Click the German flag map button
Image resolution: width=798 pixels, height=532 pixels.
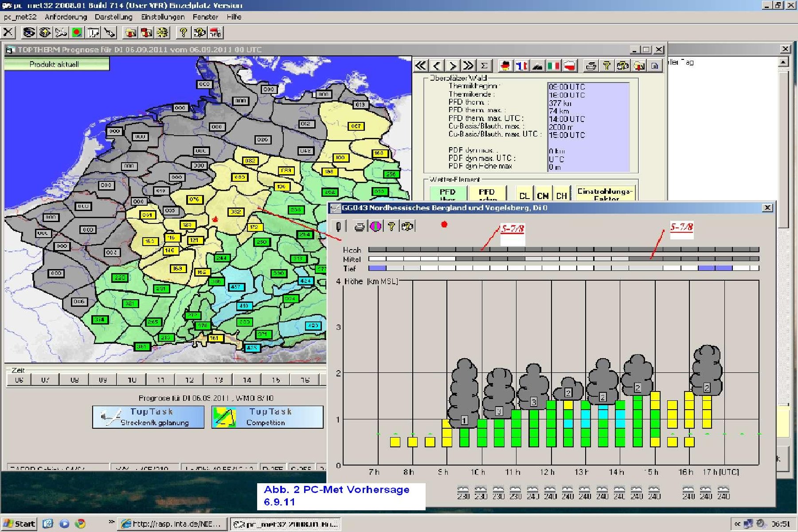tap(505, 66)
